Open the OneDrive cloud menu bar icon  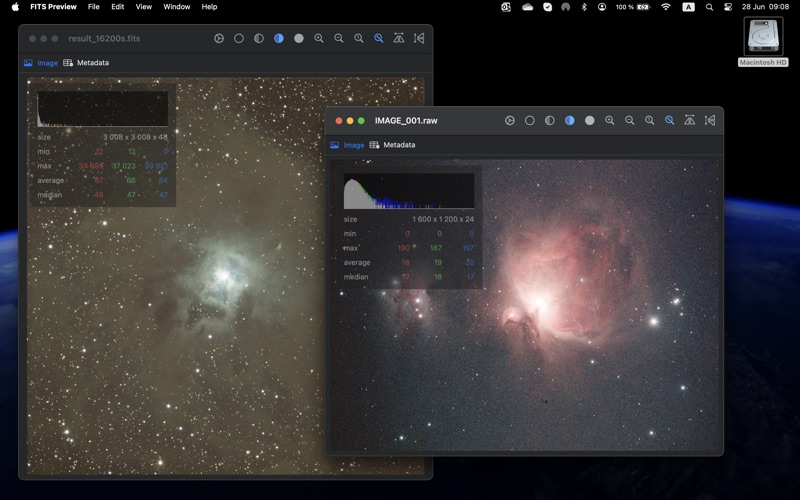pyautogui.click(x=528, y=7)
